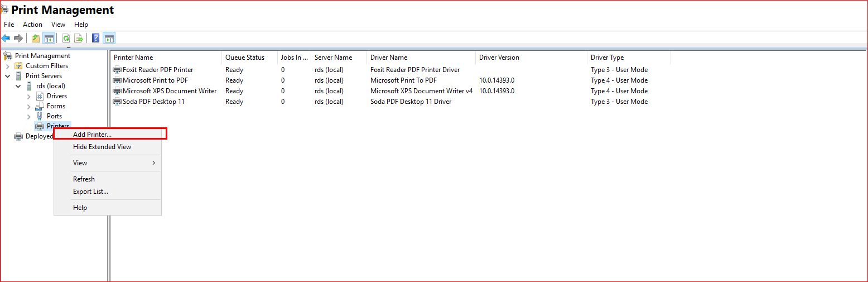Open the File menu
The height and width of the screenshot is (282, 868).
click(x=9, y=25)
